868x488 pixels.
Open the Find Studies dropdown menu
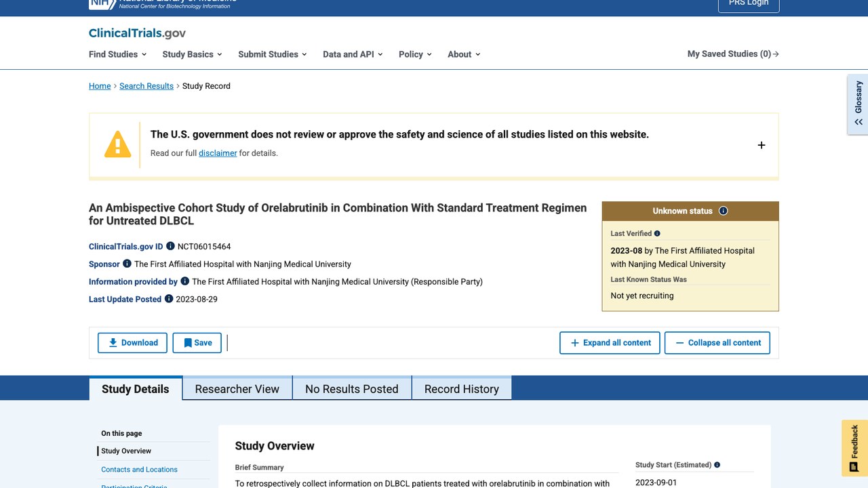pyautogui.click(x=118, y=54)
